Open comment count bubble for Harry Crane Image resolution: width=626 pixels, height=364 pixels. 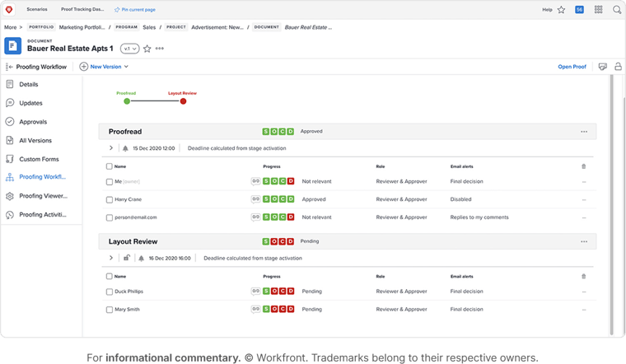pyautogui.click(x=255, y=199)
